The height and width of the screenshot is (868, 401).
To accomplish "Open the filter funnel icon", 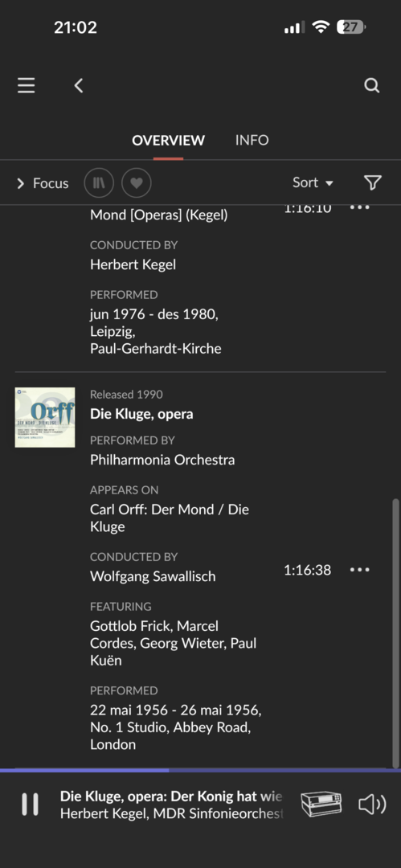I will pos(373,182).
